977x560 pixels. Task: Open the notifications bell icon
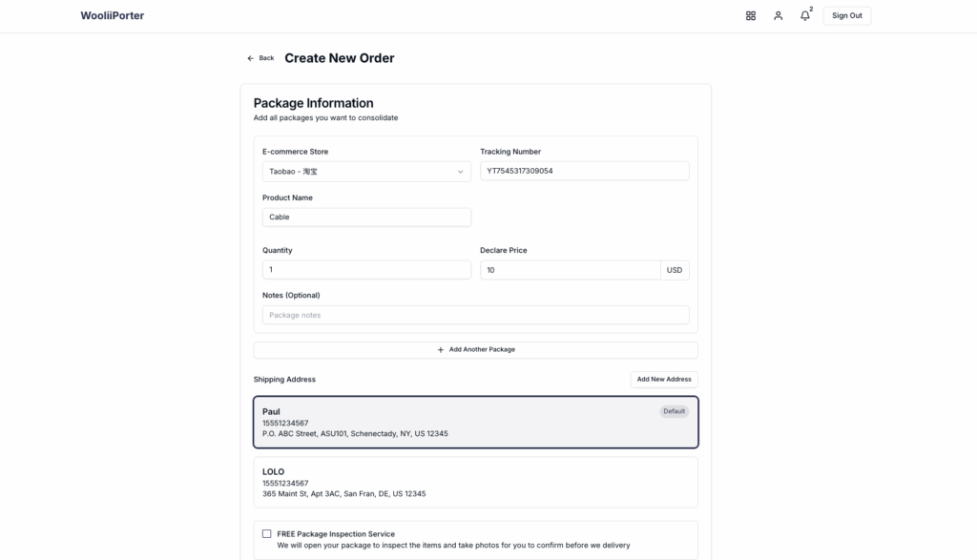click(x=805, y=16)
